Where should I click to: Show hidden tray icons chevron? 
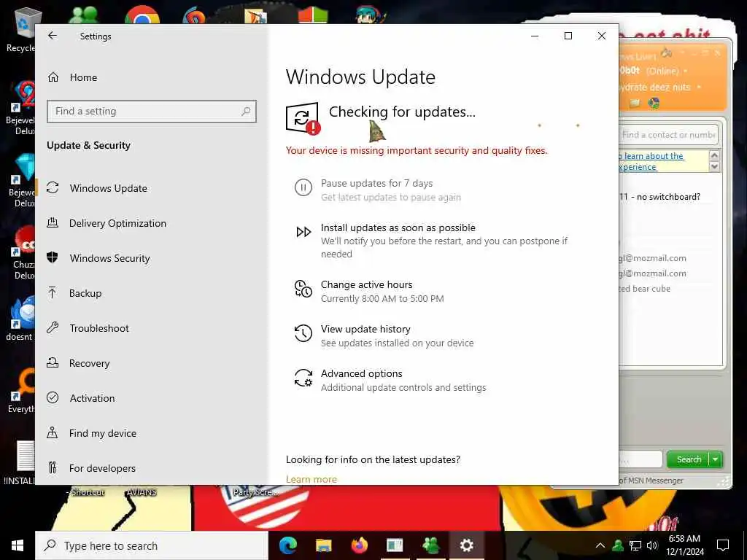600,545
